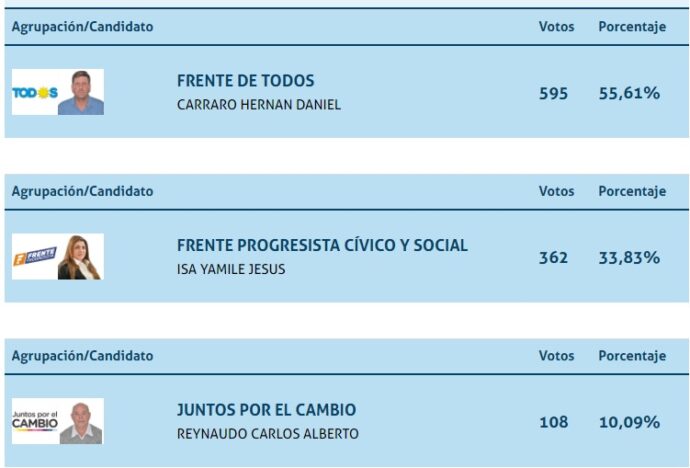Image resolution: width=690 pixels, height=468 pixels.
Task: Open the JUNTOS POR EL CAMBIO title
Action: (x=266, y=410)
